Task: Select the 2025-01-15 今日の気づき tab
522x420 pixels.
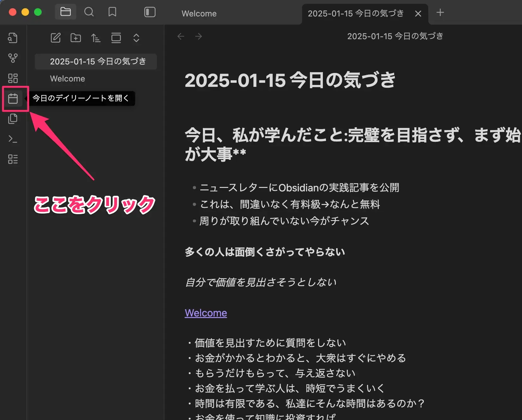Action: pyautogui.click(x=356, y=13)
